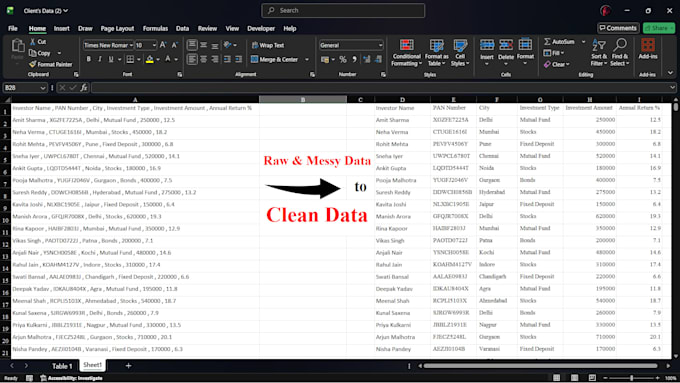Collapse the ribbon with the chevron
Screen dimensions: 680x383
(x=670, y=73)
